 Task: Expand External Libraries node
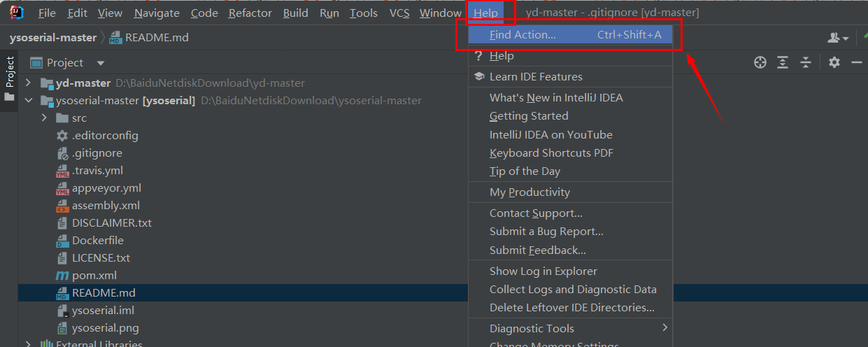28,344
